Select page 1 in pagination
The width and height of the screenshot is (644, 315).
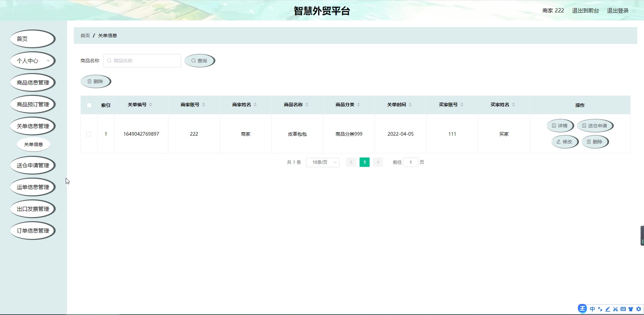click(x=365, y=162)
